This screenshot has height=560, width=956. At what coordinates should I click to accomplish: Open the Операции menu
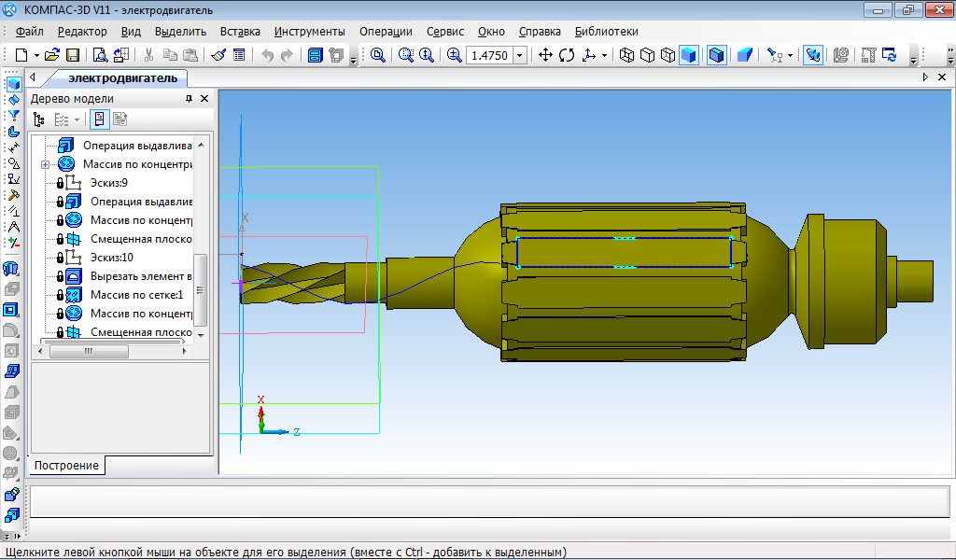click(386, 31)
